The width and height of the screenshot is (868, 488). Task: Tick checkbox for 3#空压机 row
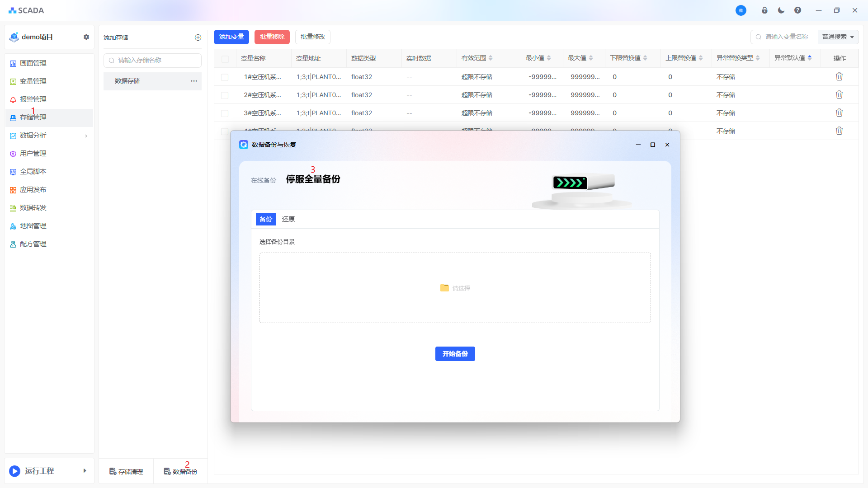click(x=225, y=113)
